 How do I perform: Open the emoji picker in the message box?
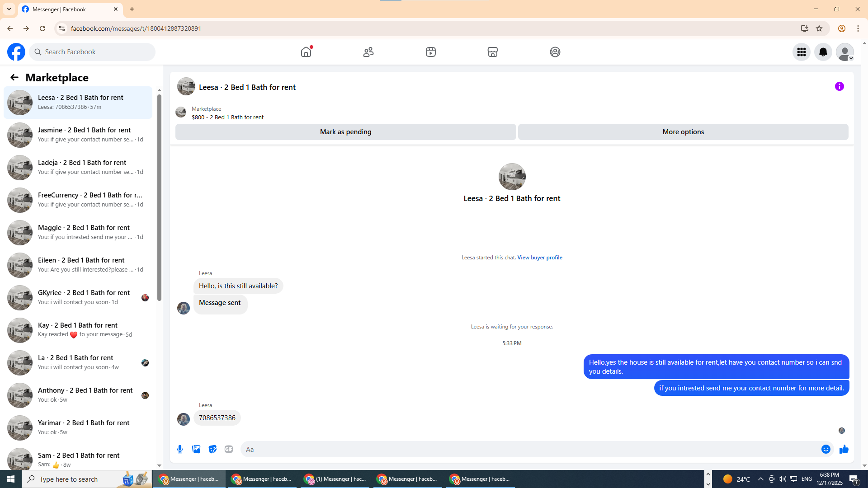point(826,449)
